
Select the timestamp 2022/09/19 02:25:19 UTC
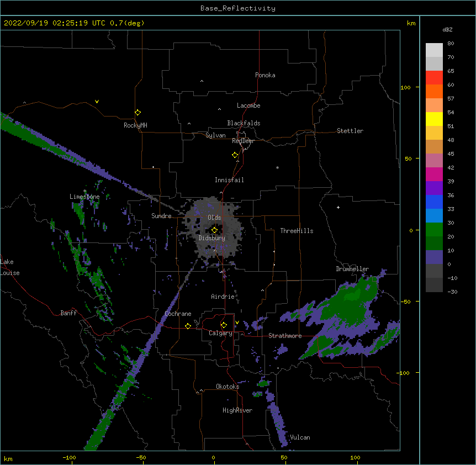(x=54, y=23)
